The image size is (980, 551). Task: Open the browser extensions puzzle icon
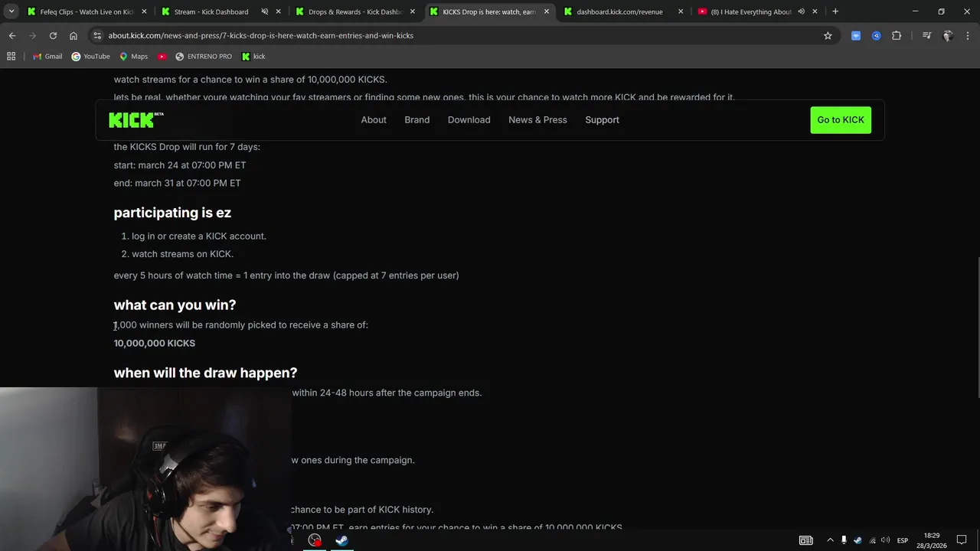pos(897,35)
